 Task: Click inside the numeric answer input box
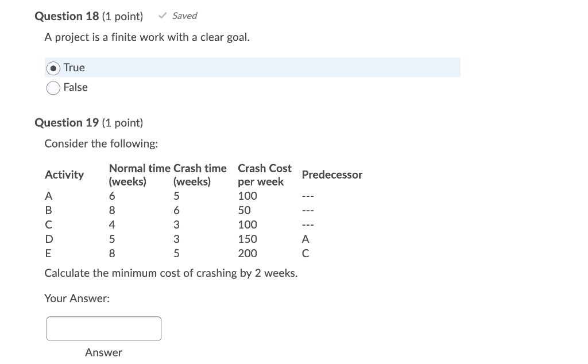pyautogui.click(x=103, y=328)
